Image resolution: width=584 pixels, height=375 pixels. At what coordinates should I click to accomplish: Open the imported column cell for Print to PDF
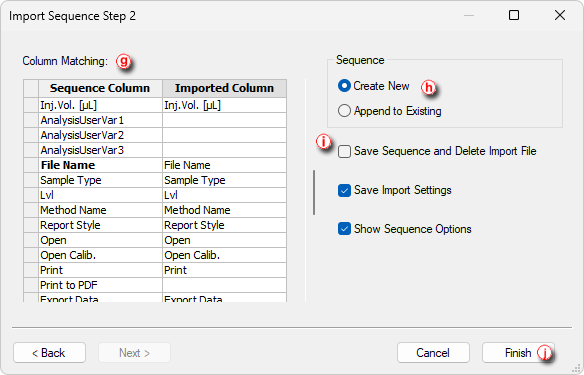[224, 285]
